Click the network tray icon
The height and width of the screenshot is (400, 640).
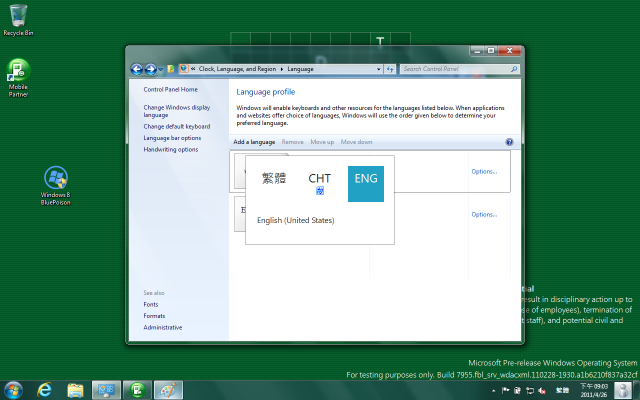[529, 391]
